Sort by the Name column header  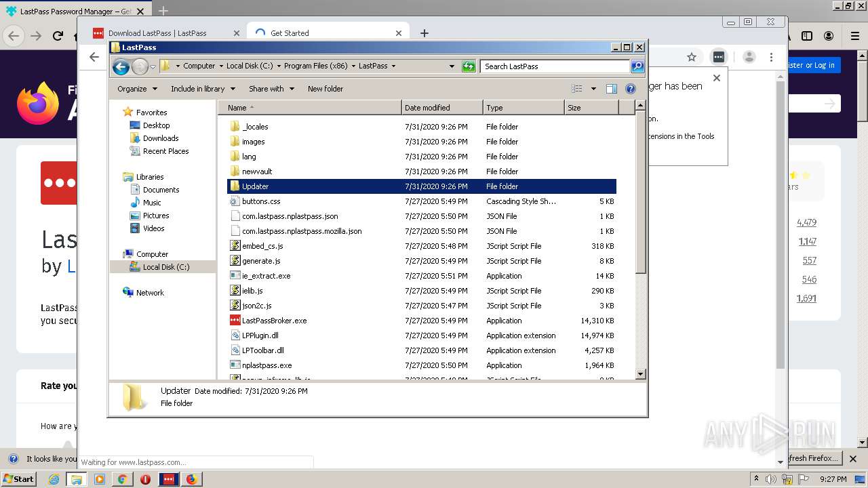310,108
